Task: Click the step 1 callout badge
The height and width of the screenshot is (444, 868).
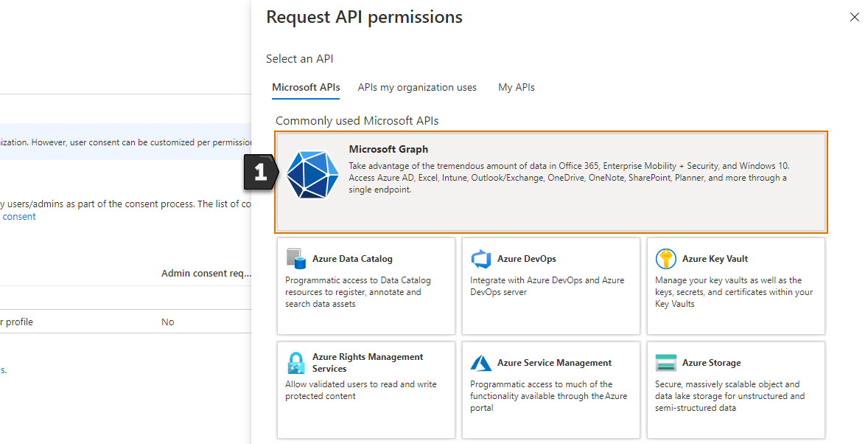Action: [x=259, y=173]
